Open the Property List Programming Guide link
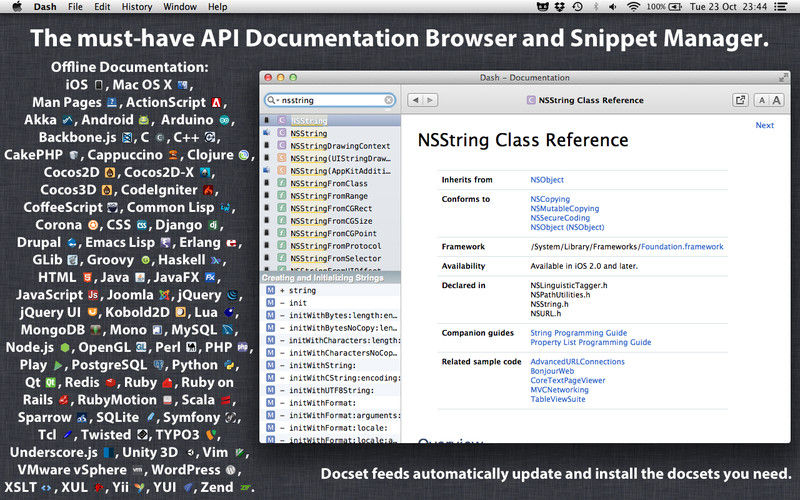The image size is (800, 500). click(x=591, y=342)
